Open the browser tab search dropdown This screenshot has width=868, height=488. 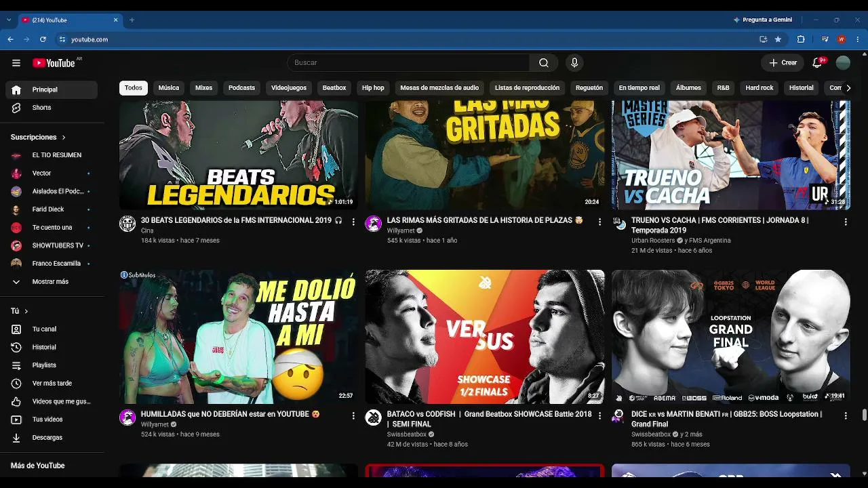pyautogui.click(x=9, y=20)
